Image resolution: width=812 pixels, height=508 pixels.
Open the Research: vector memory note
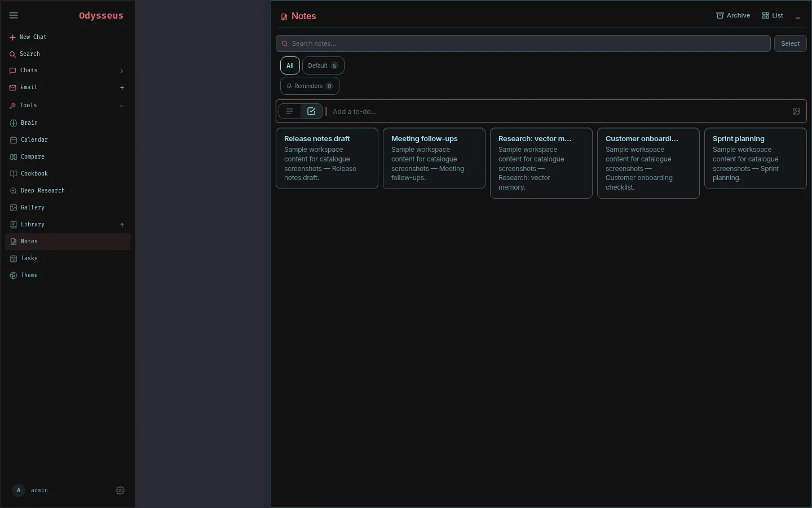(541, 163)
